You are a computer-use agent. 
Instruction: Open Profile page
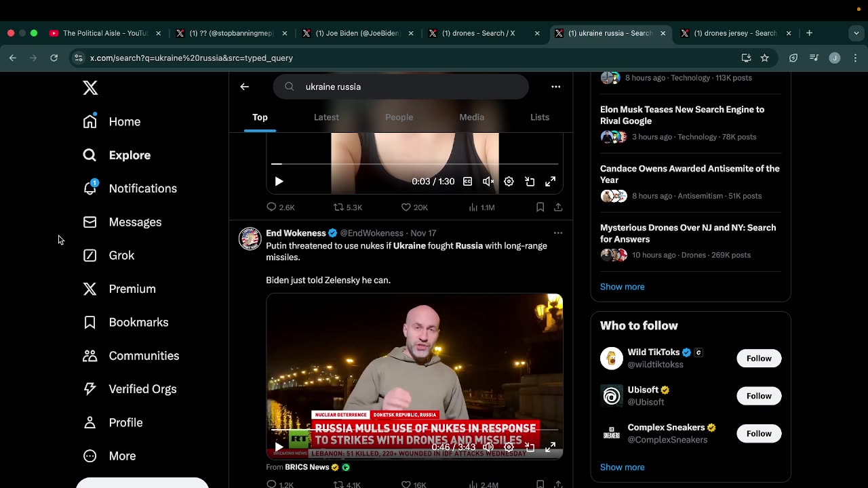pos(113,422)
